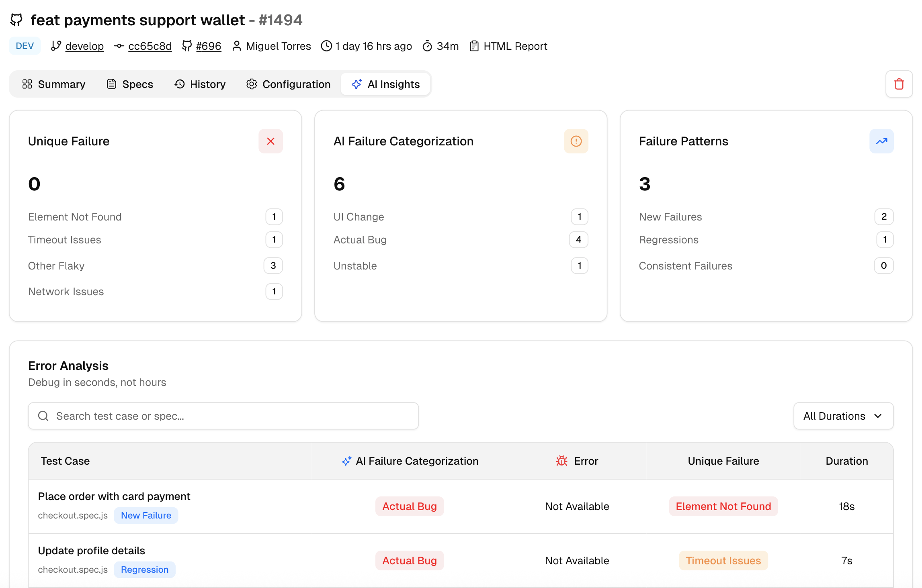Click the sparkle icon in AI Failure Categorization column header
Screen dimensions: 922x588
tap(346, 461)
